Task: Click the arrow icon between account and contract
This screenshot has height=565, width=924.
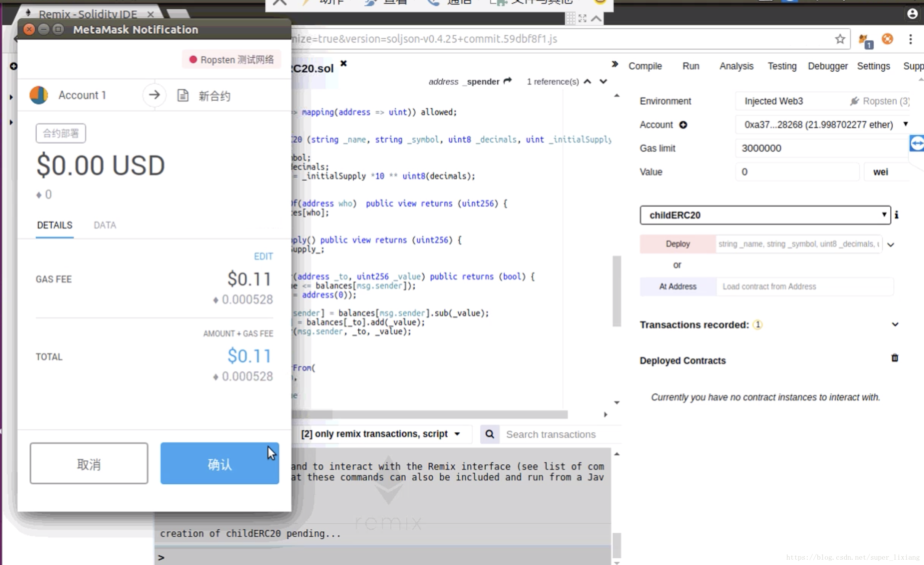Action: click(x=154, y=95)
